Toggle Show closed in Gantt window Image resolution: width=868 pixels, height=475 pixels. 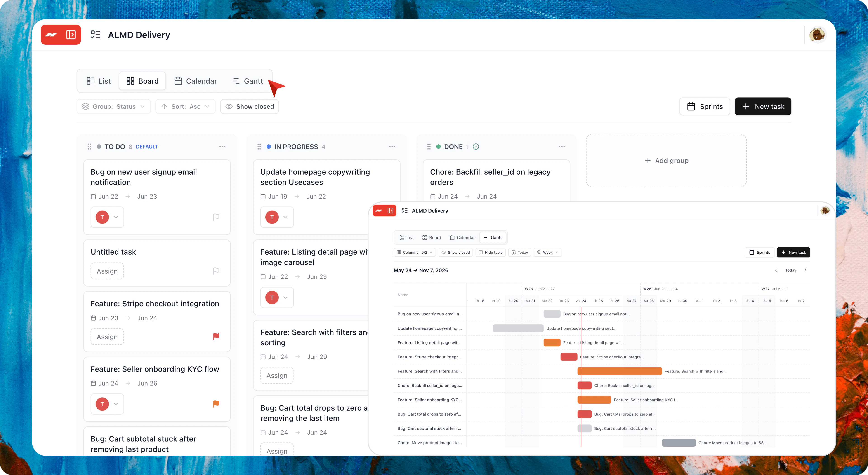(x=456, y=253)
